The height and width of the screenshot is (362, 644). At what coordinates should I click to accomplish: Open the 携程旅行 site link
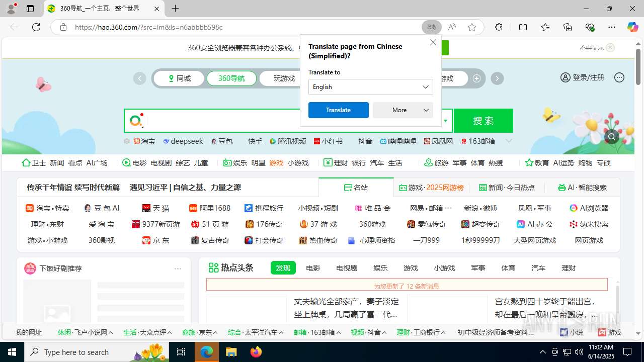click(x=264, y=208)
